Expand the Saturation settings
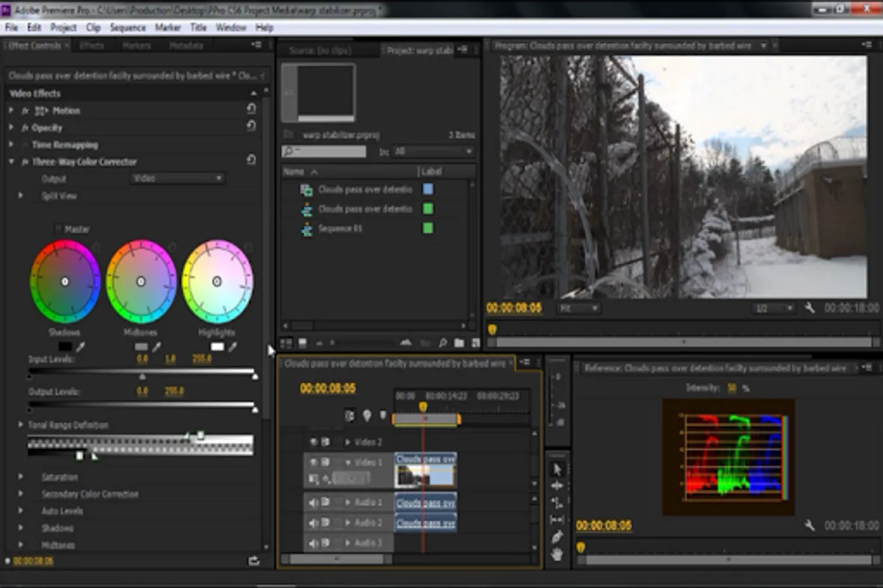Image resolution: width=883 pixels, height=588 pixels. coord(20,477)
